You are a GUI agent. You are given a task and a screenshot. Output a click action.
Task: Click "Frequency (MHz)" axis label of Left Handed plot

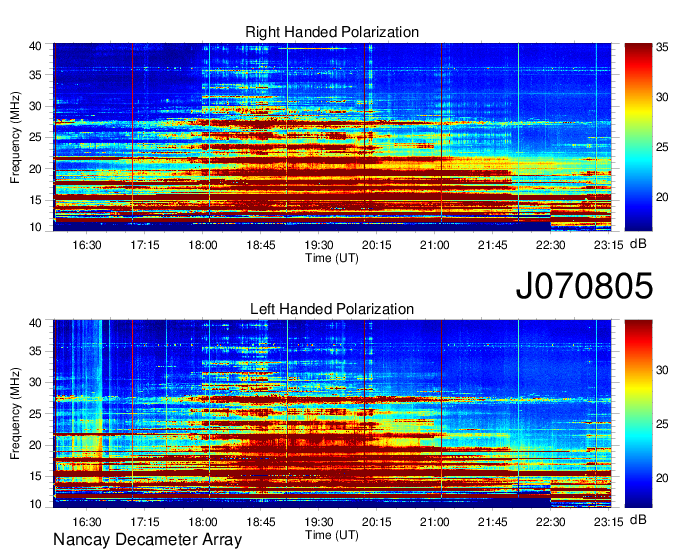click(15, 414)
